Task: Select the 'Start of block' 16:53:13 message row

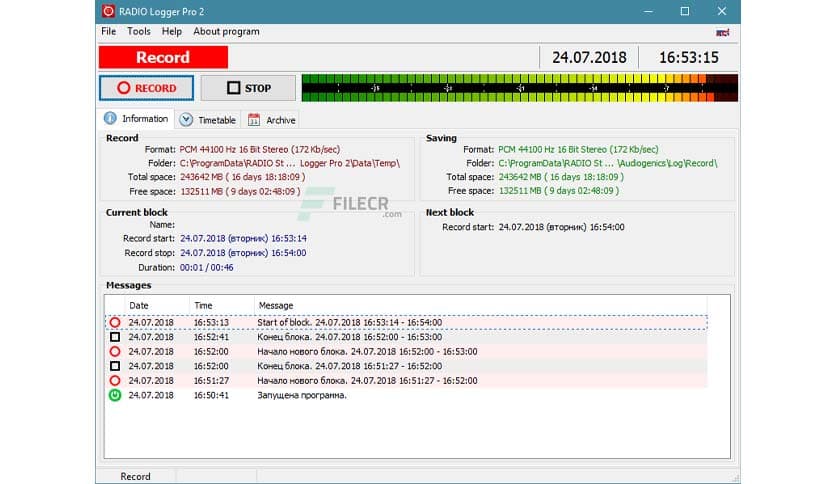Action: click(406, 322)
